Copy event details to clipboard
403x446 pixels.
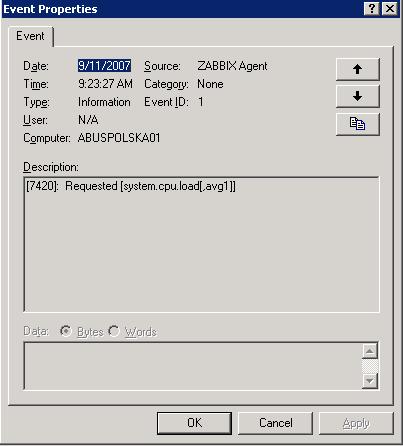tap(358, 124)
